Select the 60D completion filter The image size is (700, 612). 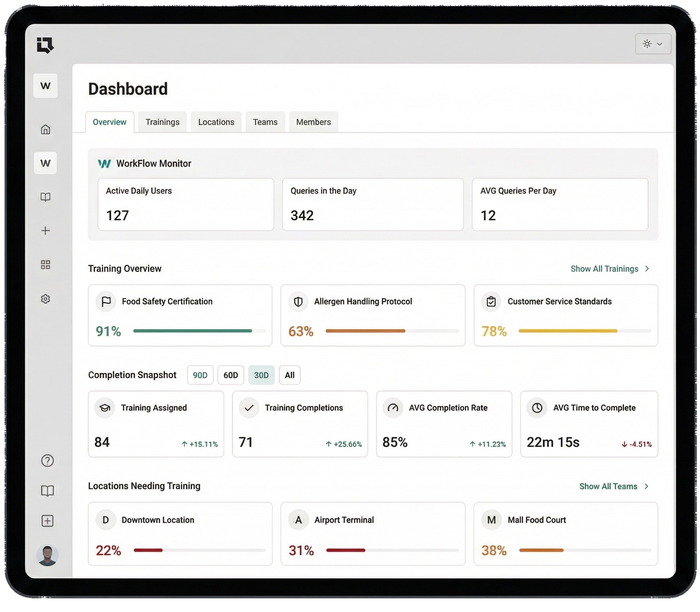click(x=230, y=375)
